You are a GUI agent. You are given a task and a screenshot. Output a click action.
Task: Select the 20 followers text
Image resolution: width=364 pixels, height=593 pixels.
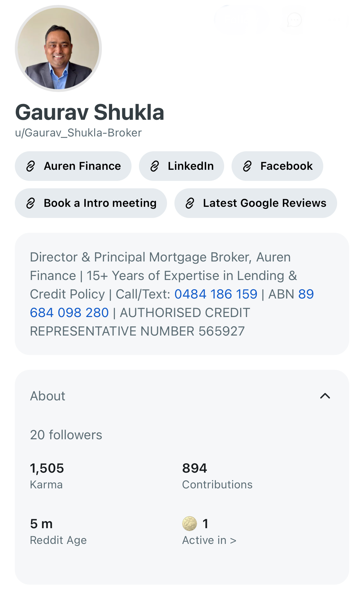coord(66,435)
